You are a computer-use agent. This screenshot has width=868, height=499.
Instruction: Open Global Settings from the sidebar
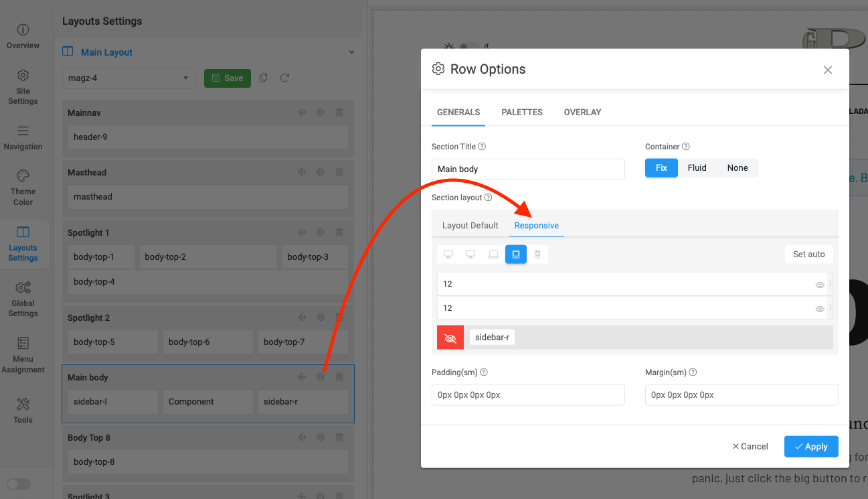pos(23,299)
